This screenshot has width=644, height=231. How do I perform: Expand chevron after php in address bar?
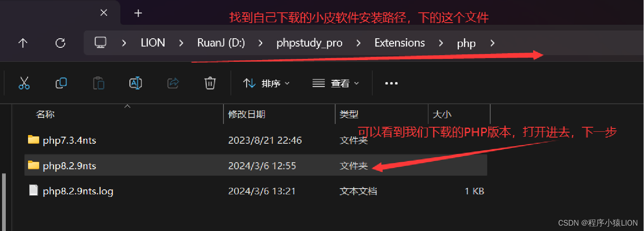point(492,43)
